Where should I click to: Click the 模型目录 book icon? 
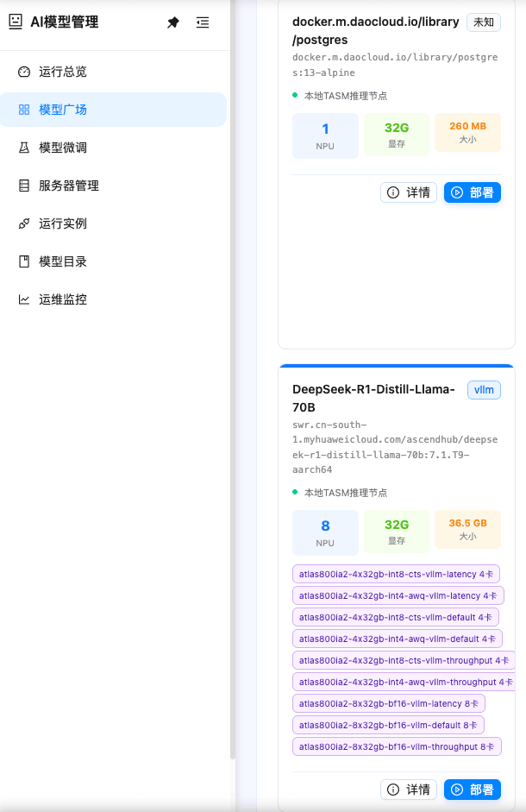[x=24, y=261]
